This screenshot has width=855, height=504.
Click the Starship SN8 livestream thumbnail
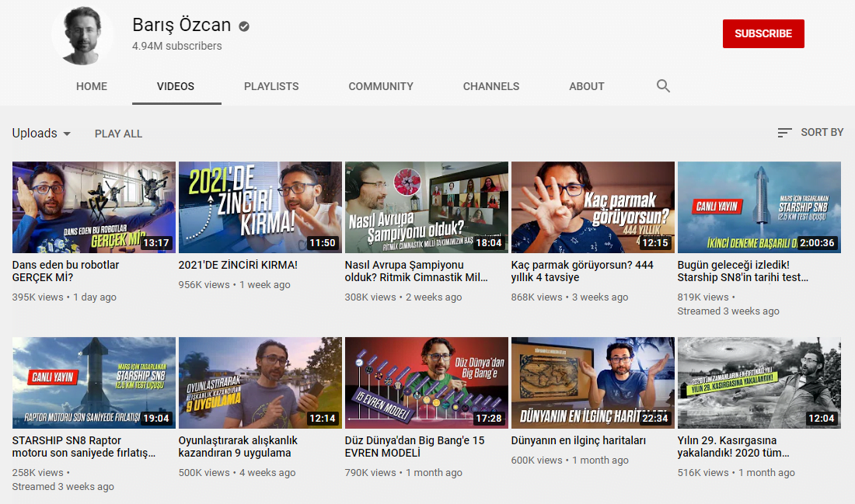(759, 207)
